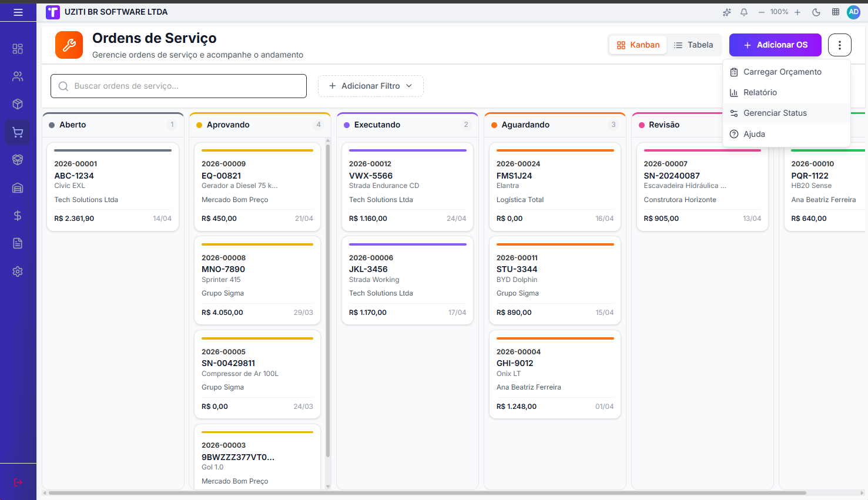The height and width of the screenshot is (500, 868).
Task: Switch to the Tabela view
Action: pyautogui.click(x=694, y=45)
